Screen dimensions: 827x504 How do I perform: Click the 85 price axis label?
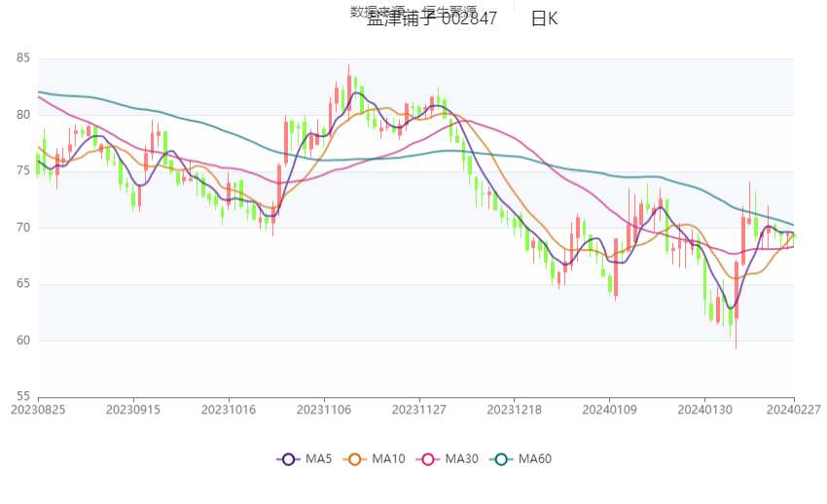point(23,59)
